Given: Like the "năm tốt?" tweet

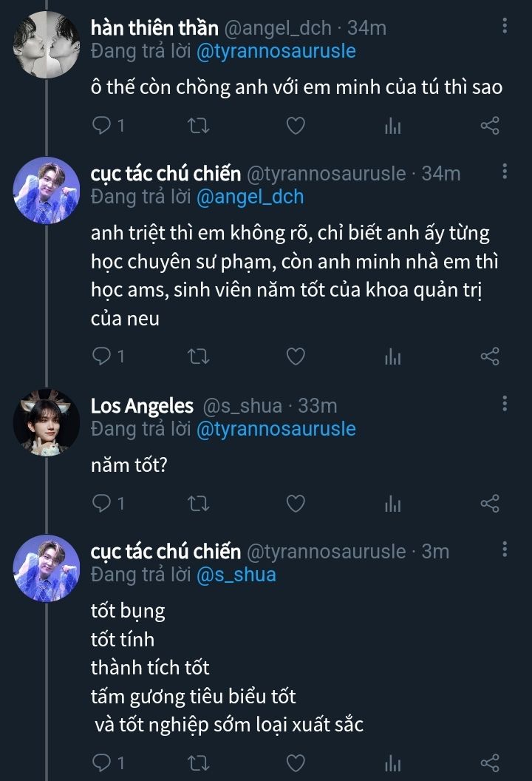Looking at the screenshot, I should [x=296, y=504].
